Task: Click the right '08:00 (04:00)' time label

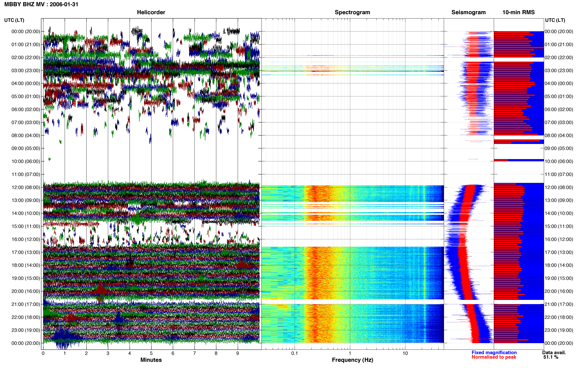Action: coord(559,135)
